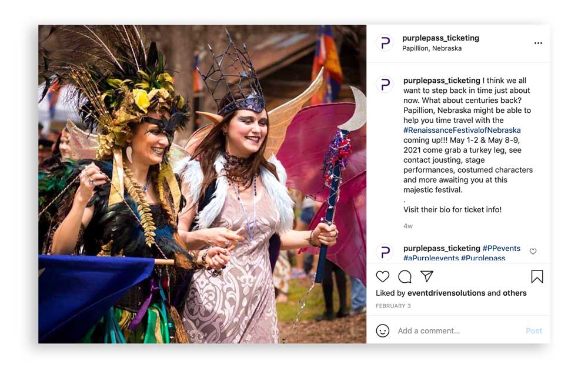Viewport: 588px width, 368px height.
Task: Click the Purplepass avatar beside the caption
Action: (385, 84)
